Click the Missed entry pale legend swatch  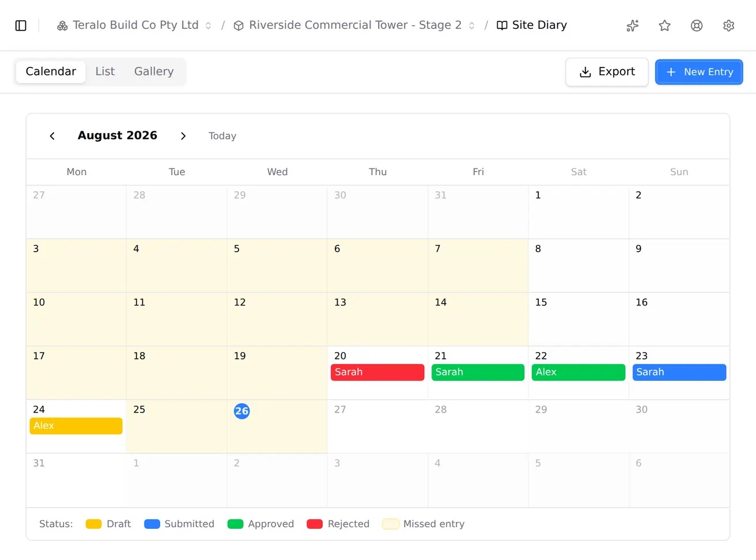click(x=391, y=524)
